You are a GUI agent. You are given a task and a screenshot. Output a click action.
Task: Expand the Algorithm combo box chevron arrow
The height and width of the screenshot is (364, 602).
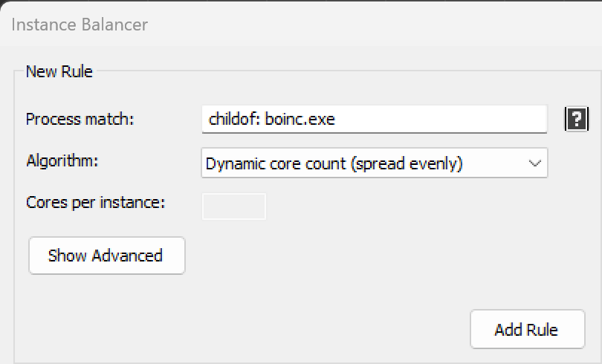pos(535,163)
